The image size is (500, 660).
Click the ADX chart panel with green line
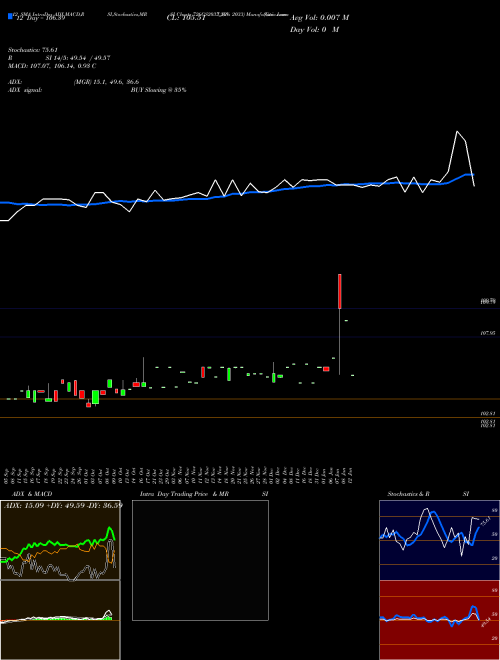pos(60,540)
